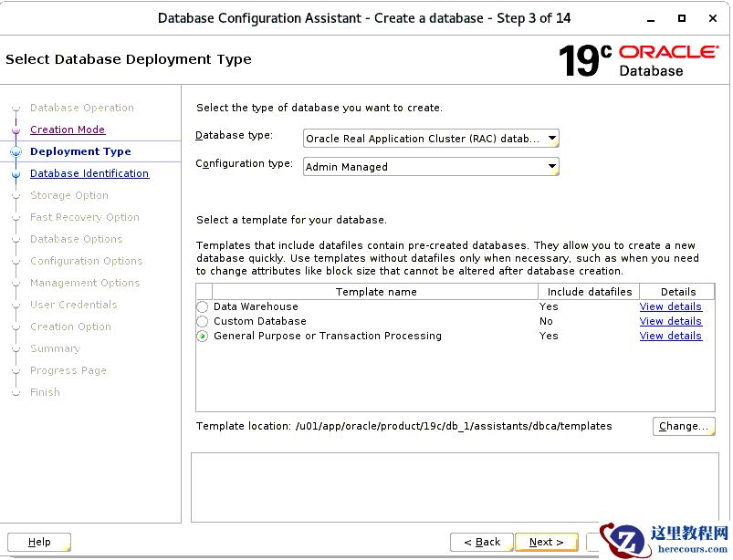Click Configuration Options step
Viewport: 733px width, 560px height.
pyautogui.click(x=86, y=261)
